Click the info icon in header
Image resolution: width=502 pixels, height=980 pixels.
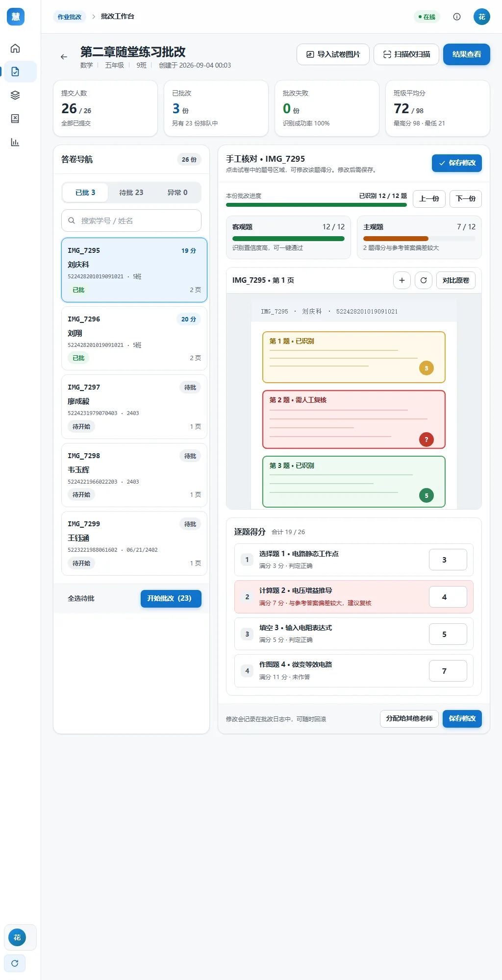(457, 17)
